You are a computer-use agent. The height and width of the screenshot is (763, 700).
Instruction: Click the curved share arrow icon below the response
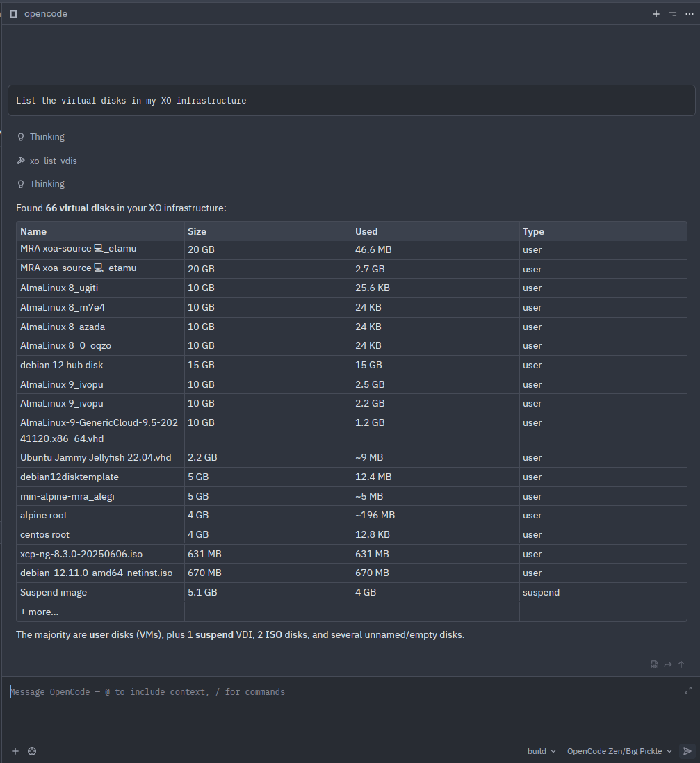pyautogui.click(x=667, y=664)
